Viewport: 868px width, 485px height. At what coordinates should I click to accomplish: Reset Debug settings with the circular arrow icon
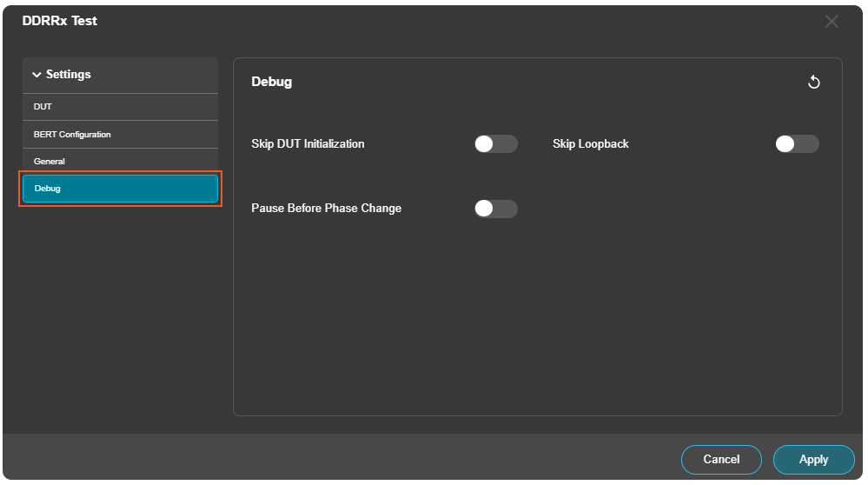pyautogui.click(x=814, y=83)
